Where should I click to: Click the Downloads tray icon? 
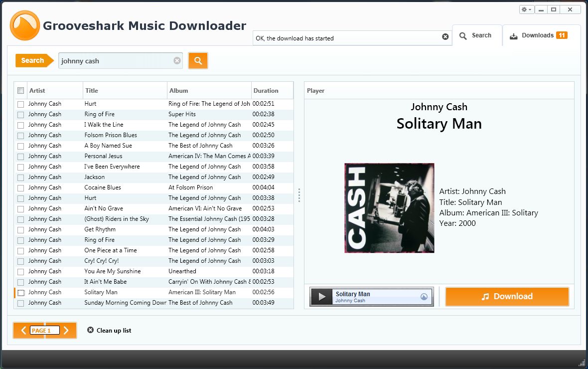pyautogui.click(x=513, y=36)
